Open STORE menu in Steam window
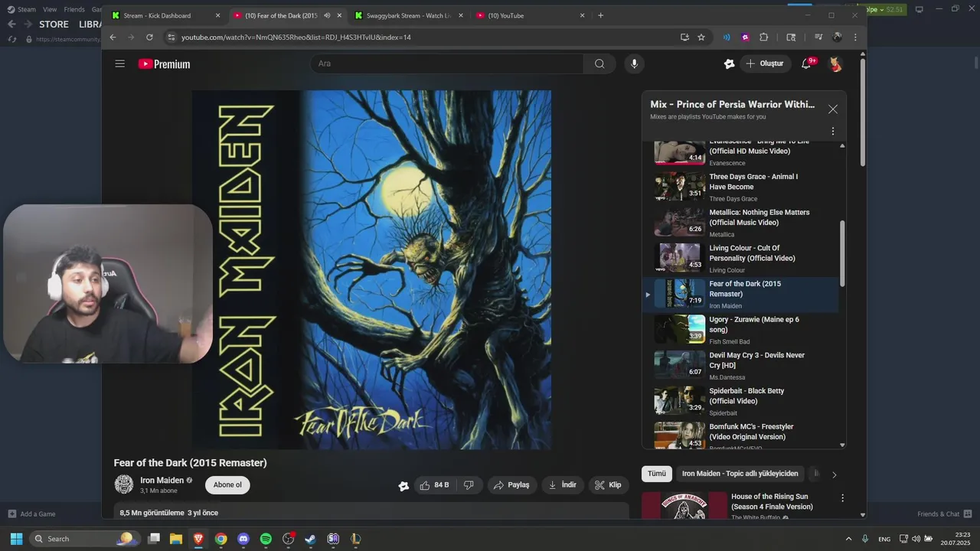 pyautogui.click(x=54, y=24)
